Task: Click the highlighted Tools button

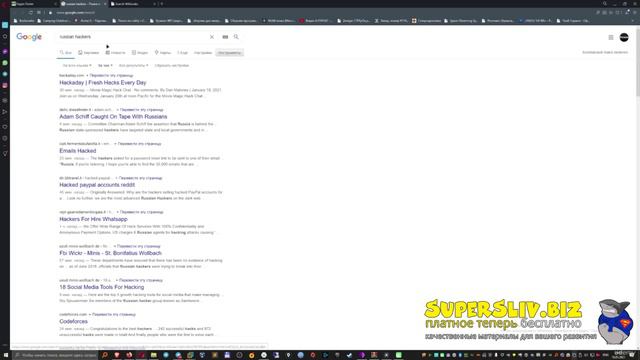Action: (x=229, y=53)
